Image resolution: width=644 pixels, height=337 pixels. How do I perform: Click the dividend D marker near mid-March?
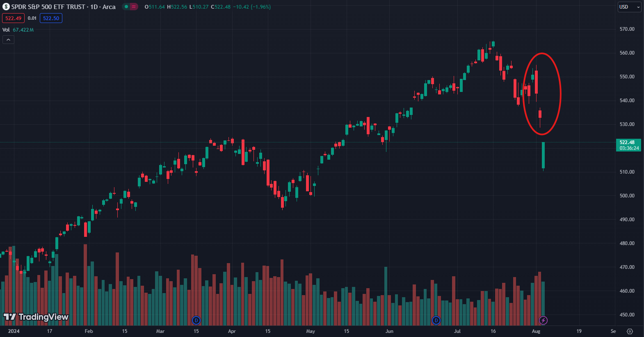coord(196,320)
